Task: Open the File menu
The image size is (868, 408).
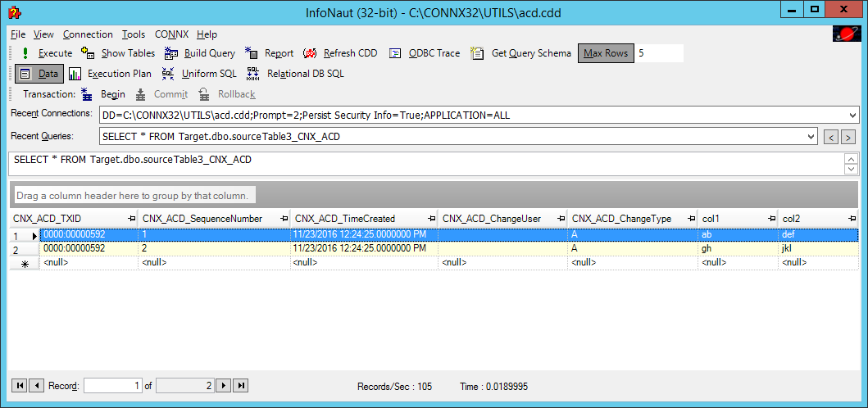Action: 18,34
